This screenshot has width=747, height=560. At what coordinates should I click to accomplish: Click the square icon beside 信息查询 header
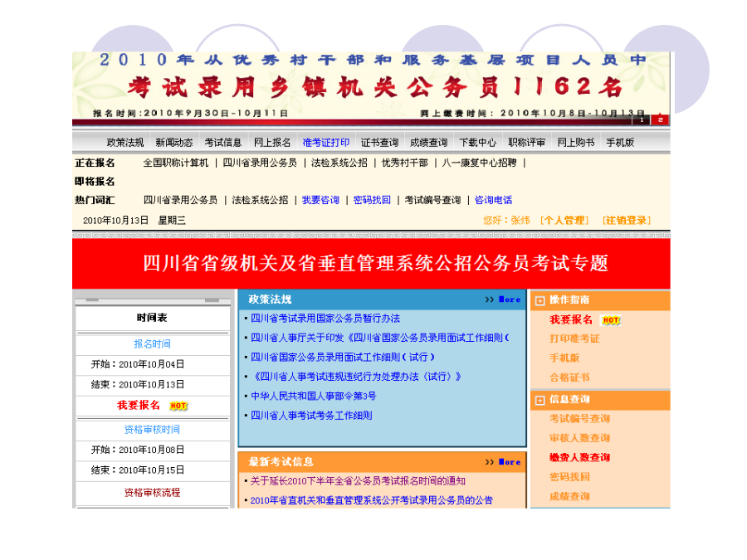pyautogui.click(x=539, y=400)
